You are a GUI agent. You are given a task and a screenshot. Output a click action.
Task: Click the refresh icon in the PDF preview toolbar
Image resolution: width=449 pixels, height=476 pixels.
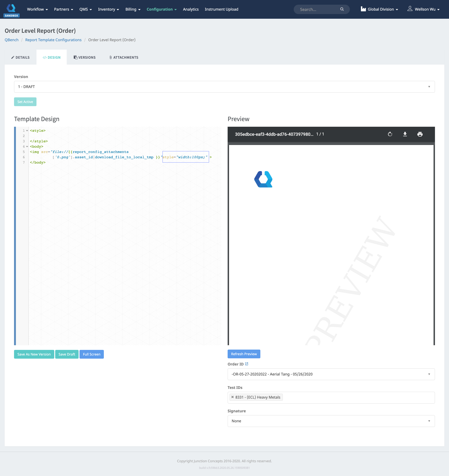click(x=390, y=134)
